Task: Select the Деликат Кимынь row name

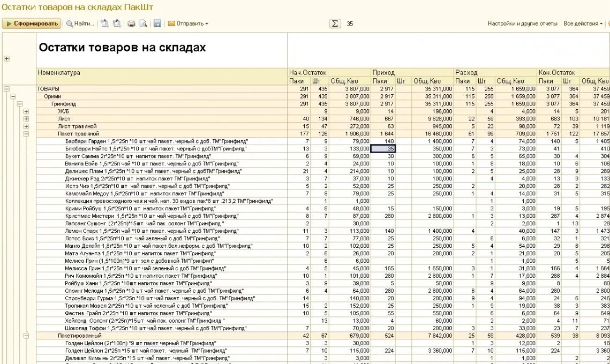Action: (147, 358)
